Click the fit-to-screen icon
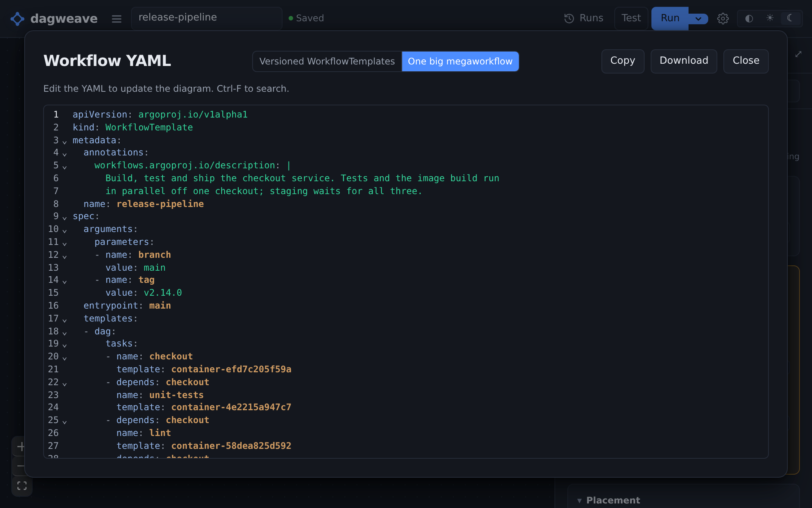Screen dimensions: 812x508 click(22, 486)
